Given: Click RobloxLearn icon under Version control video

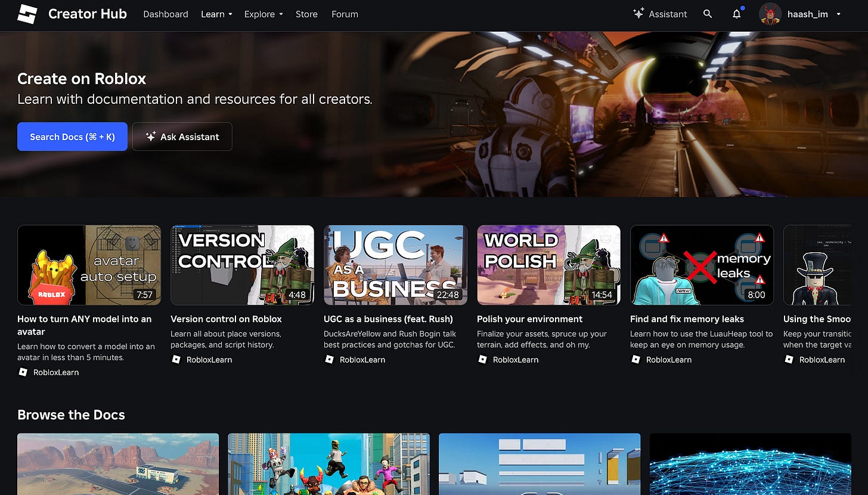Looking at the screenshot, I should 176,359.
